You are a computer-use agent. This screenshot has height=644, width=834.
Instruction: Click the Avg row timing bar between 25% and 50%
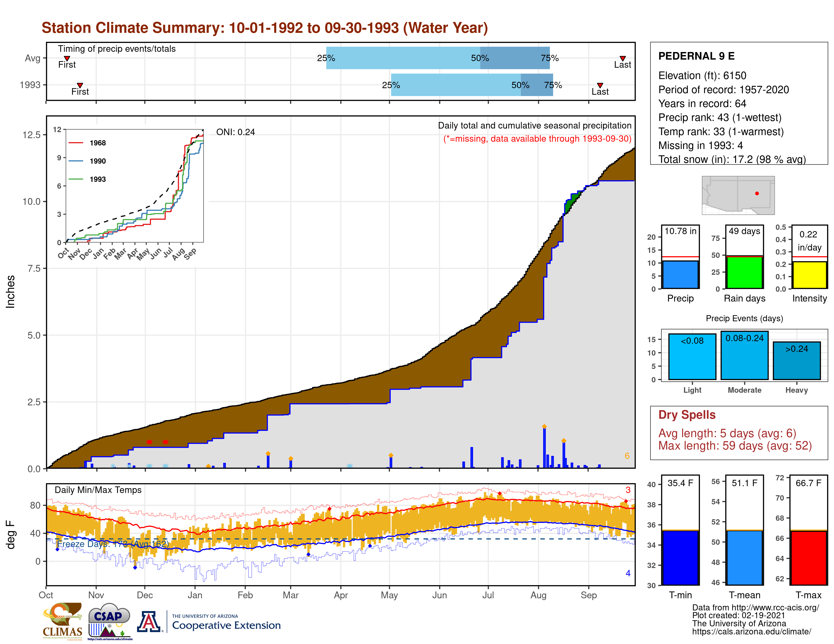tap(403, 58)
